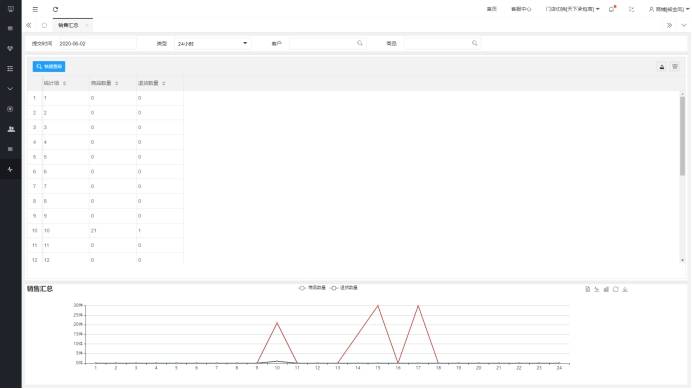
Task: Go to 首页 link in the top bar
Action: click(492, 9)
